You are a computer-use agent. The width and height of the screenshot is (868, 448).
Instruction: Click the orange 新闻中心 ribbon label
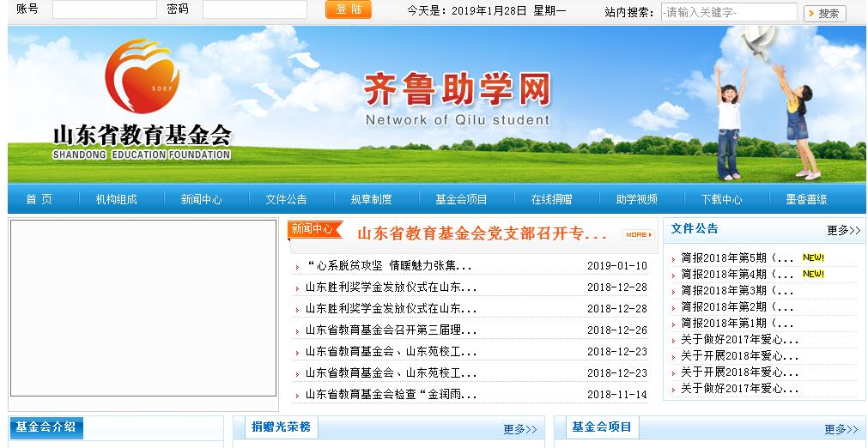pyautogui.click(x=315, y=229)
